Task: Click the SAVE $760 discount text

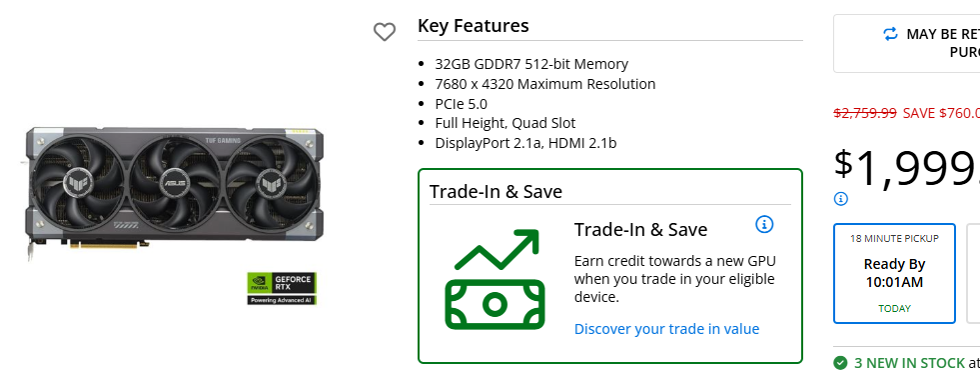Action: [941, 113]
